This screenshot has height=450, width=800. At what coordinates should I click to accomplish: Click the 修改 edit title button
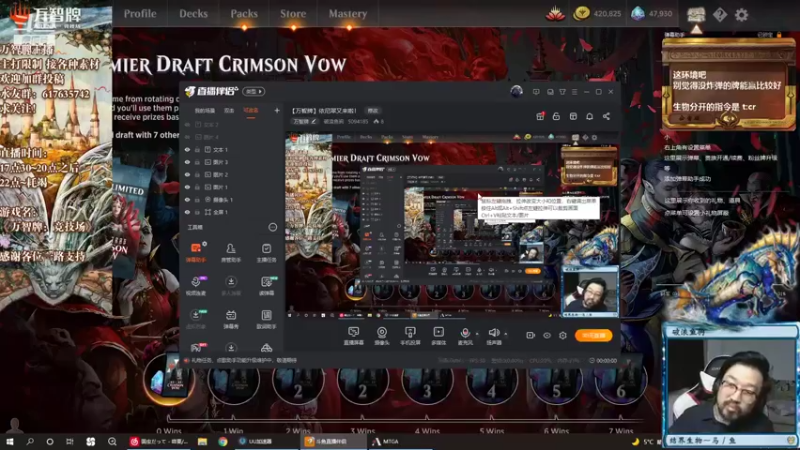(x=373, y=111)
